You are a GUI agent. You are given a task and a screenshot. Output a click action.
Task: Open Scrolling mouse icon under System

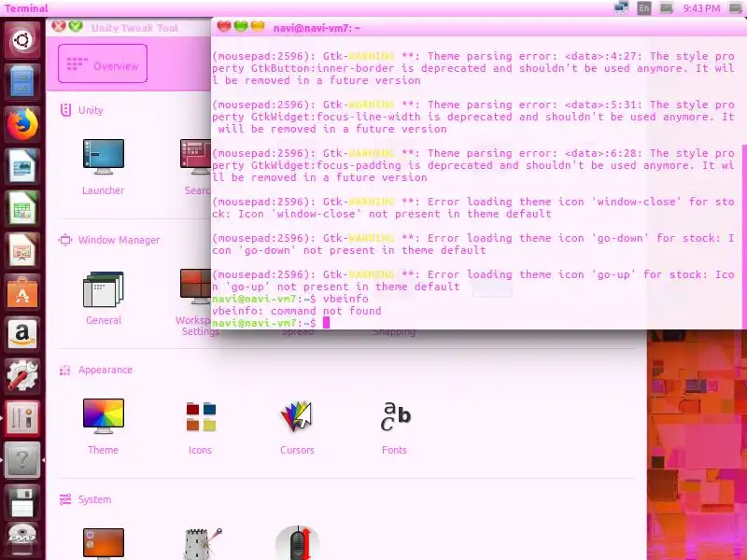click(x=297, y=543)
